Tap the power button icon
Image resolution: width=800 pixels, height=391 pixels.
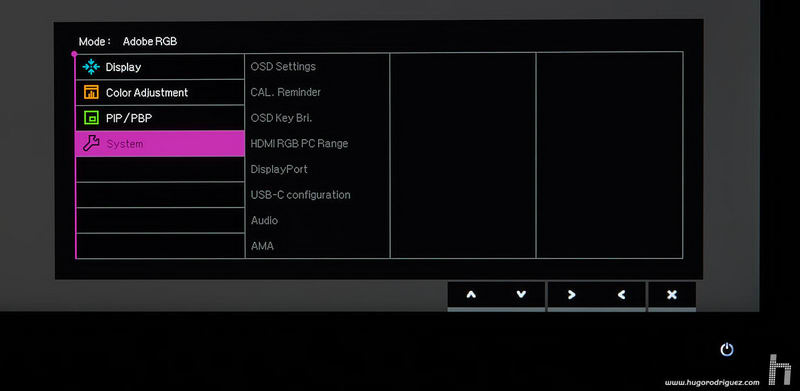727,350
